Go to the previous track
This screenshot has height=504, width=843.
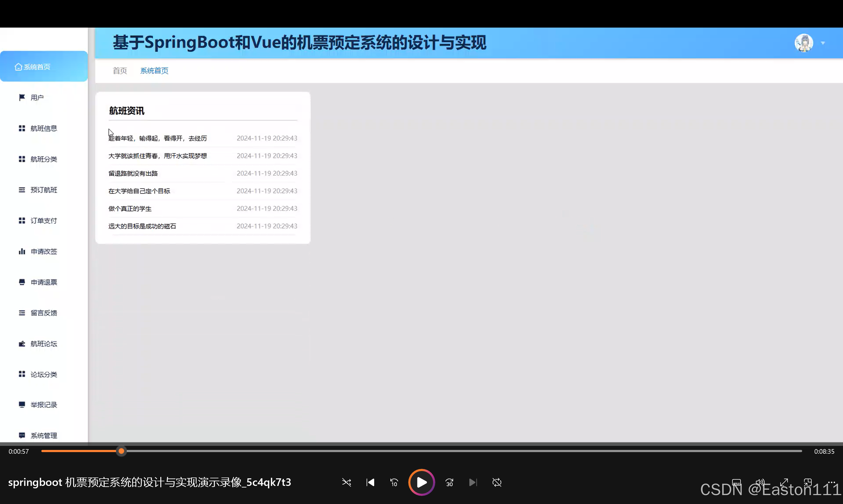(370, 482)
